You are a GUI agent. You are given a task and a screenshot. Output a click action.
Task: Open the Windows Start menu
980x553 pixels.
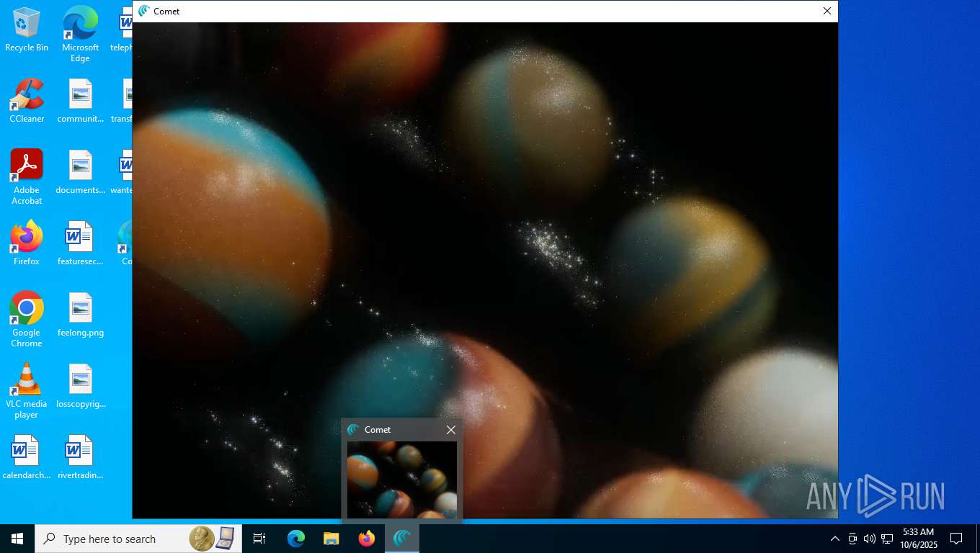pos(17,539)
